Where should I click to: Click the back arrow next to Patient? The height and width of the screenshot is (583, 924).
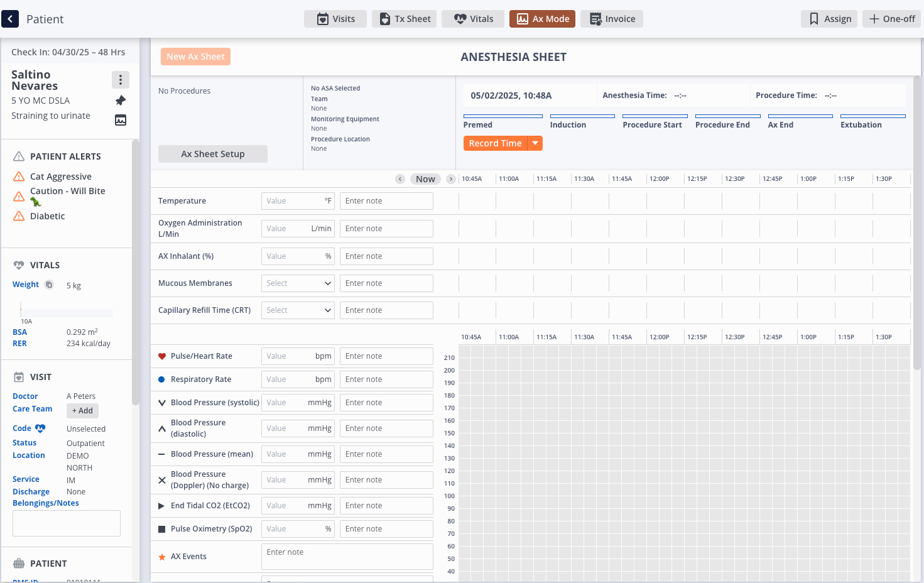pos(10,19)
